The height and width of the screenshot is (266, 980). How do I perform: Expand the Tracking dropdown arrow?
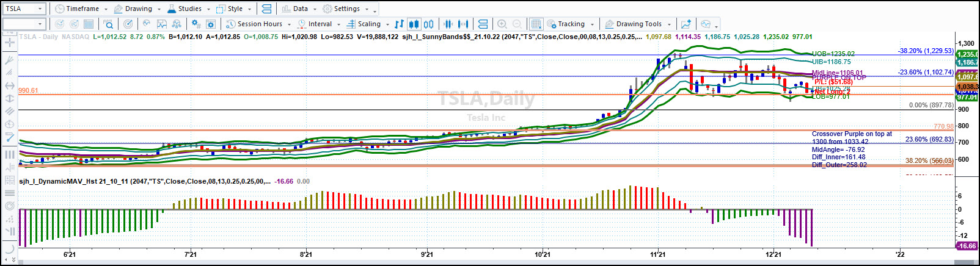click(592, 24)
